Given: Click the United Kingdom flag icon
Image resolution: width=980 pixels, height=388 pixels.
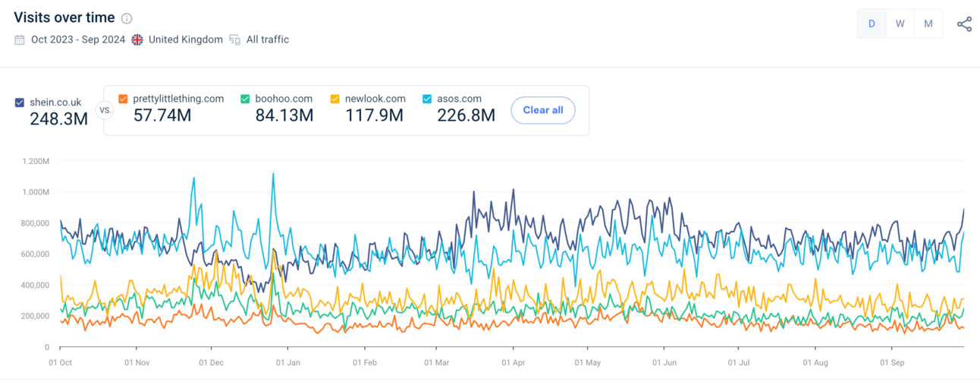Looking at the screenshot, I should coord(137,39).
